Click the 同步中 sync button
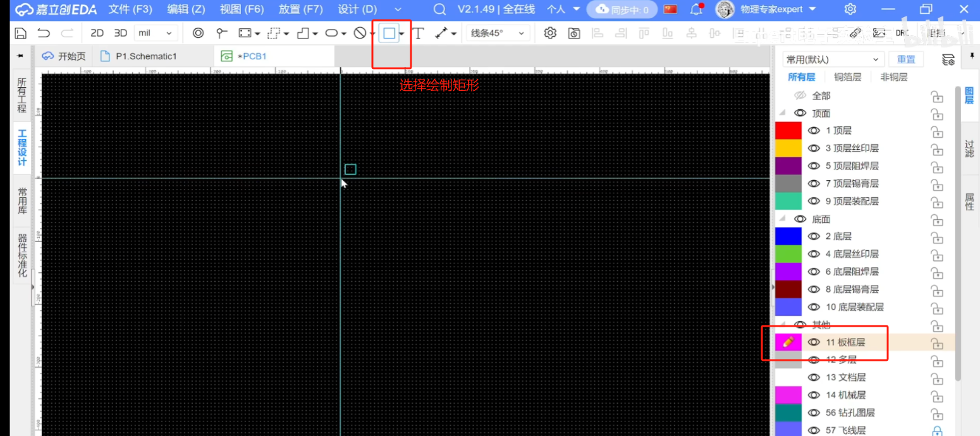 tap(622, 9)
